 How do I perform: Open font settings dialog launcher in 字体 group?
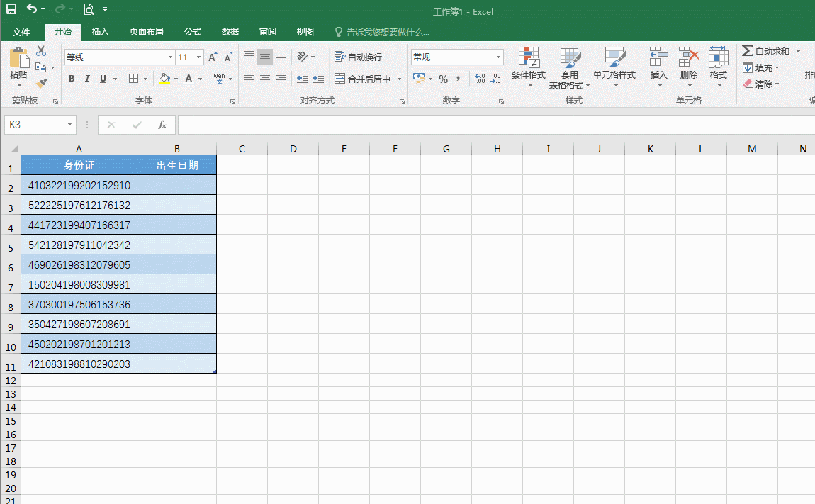[233, 102]
